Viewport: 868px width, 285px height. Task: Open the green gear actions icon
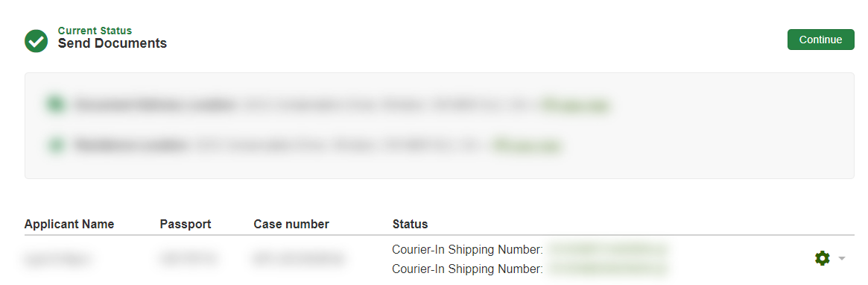click(822, 258)
